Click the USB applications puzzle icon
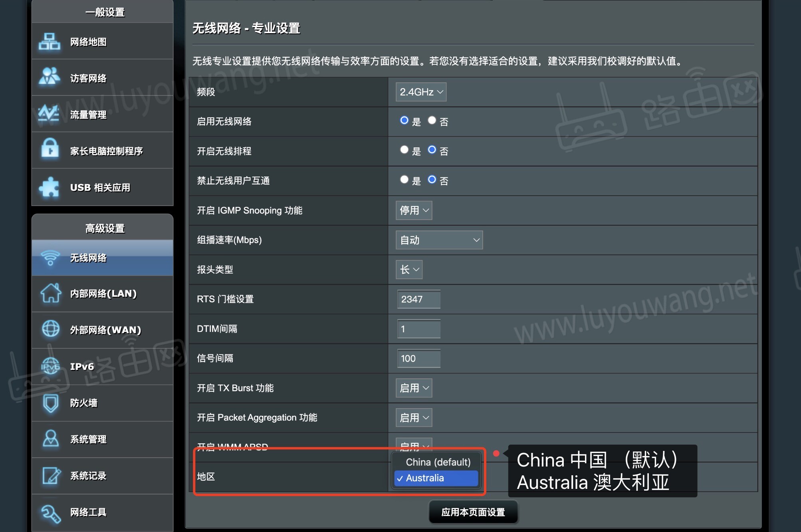 pos(49,187)
